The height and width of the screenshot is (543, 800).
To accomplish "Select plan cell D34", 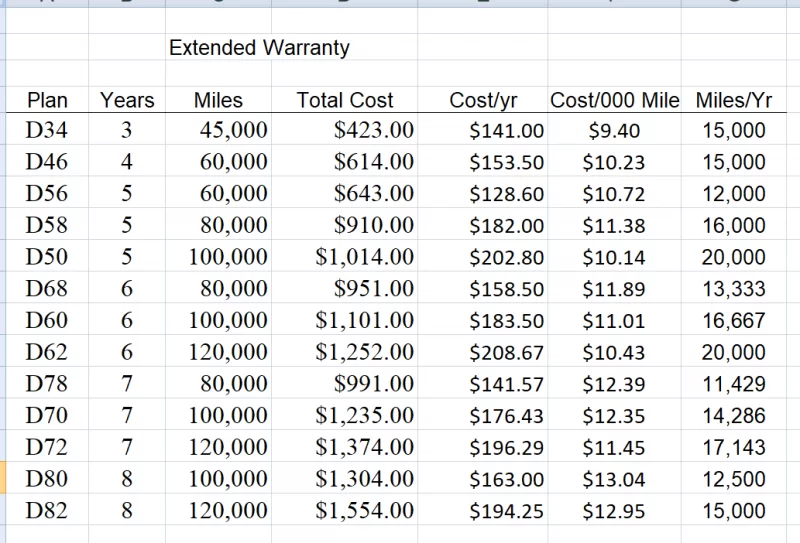I will [47, 130].
